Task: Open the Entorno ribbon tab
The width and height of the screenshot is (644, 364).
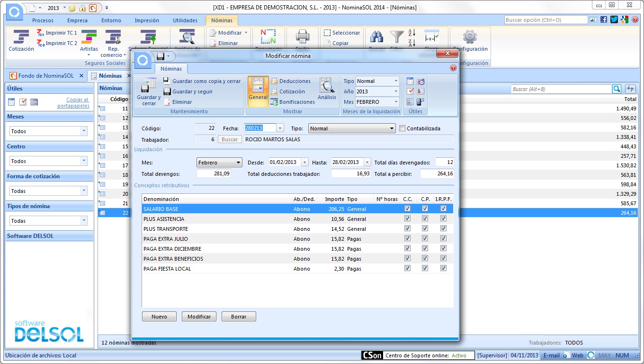Action: (x=111, y=20)
